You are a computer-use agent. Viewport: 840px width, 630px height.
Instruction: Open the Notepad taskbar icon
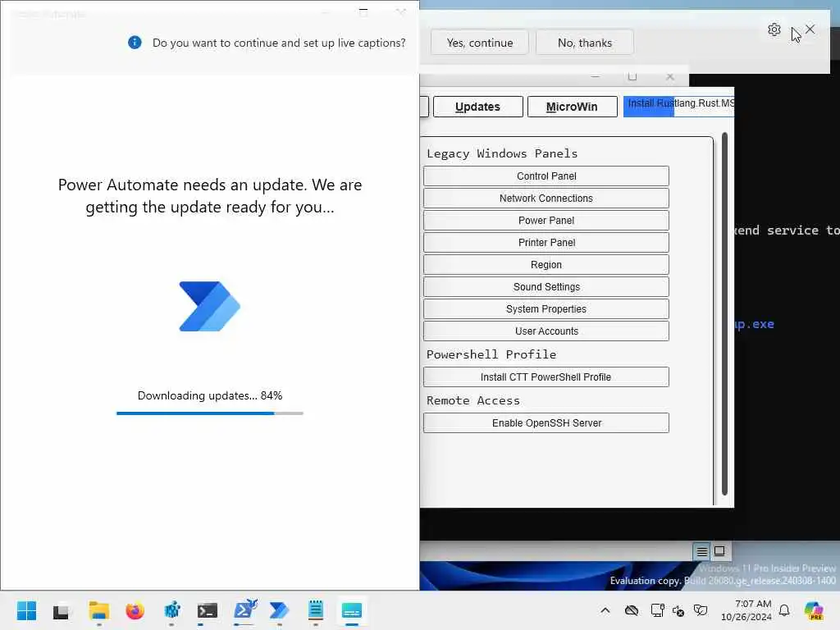316,610
